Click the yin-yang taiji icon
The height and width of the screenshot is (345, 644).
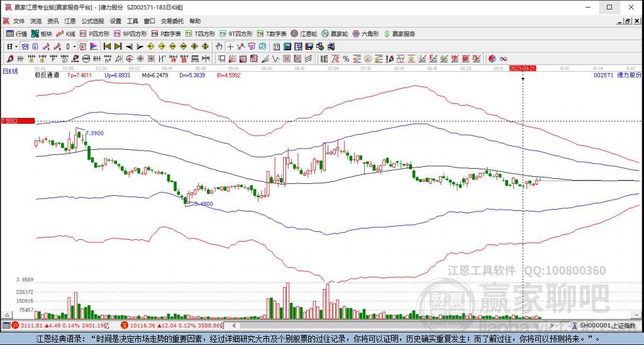[x=492, y=59]
